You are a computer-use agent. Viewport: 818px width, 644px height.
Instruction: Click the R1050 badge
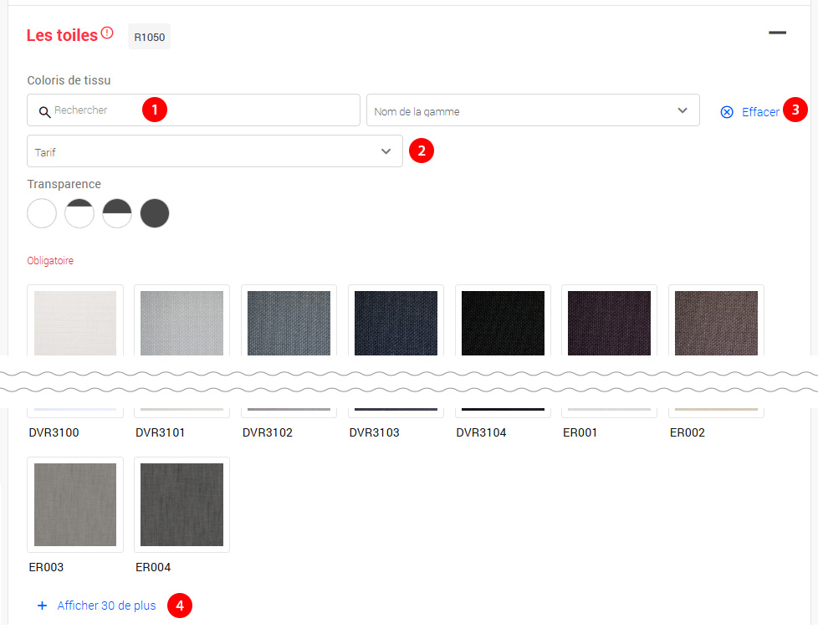(x=149, y=37)
